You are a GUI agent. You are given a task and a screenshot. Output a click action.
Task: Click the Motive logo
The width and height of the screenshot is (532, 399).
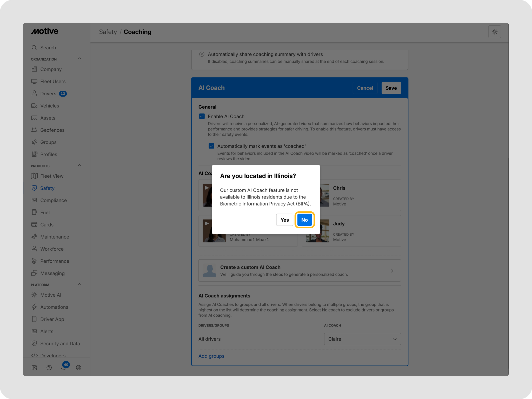pyautogui.click(x=45, y=31)
